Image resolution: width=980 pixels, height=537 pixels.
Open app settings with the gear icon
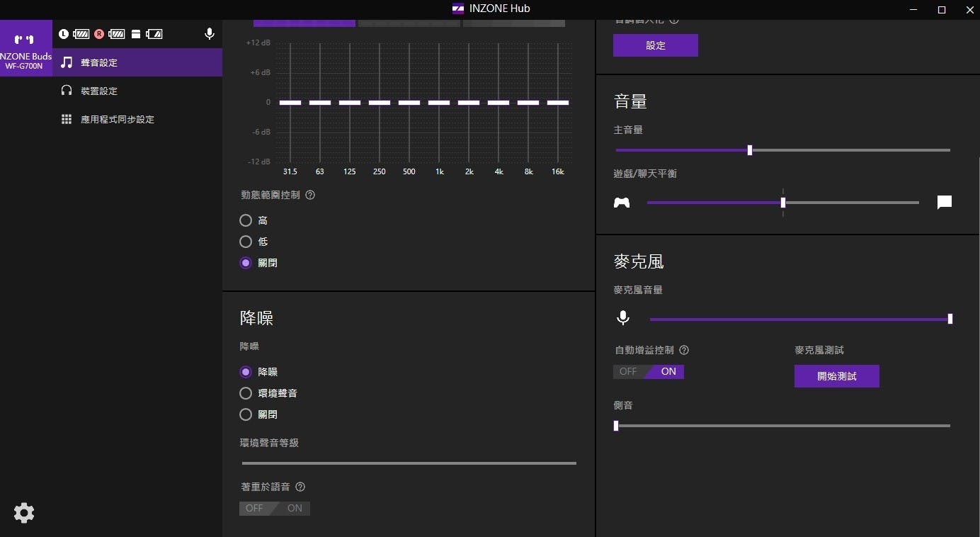tap(24, 513)
